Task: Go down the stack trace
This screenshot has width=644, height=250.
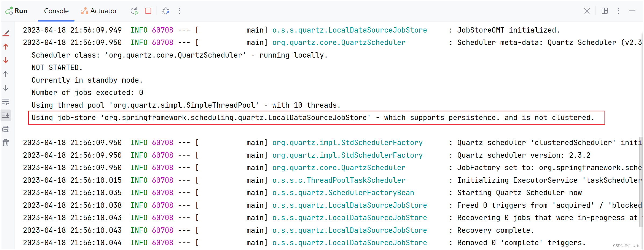Action: point(6,88)
